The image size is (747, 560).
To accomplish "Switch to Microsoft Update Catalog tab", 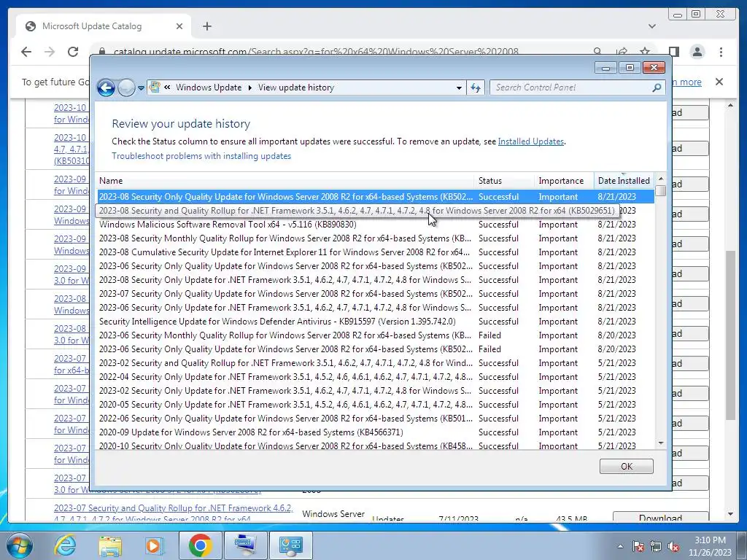I will click(103, 27).
